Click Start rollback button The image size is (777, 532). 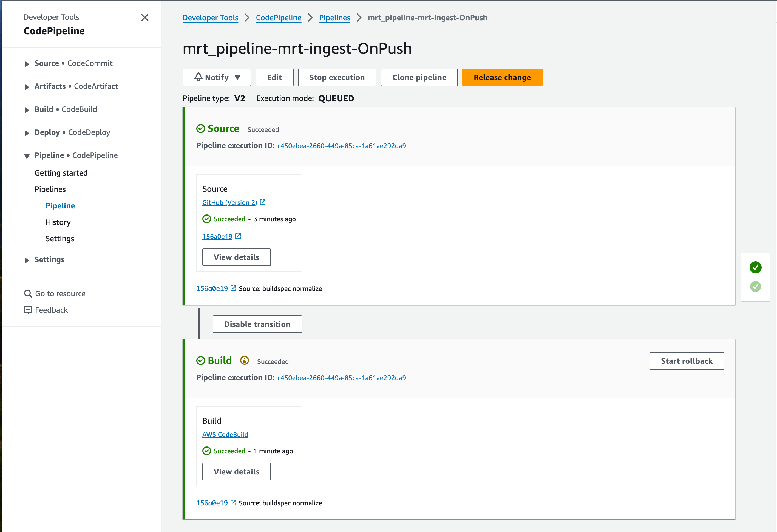687,361
